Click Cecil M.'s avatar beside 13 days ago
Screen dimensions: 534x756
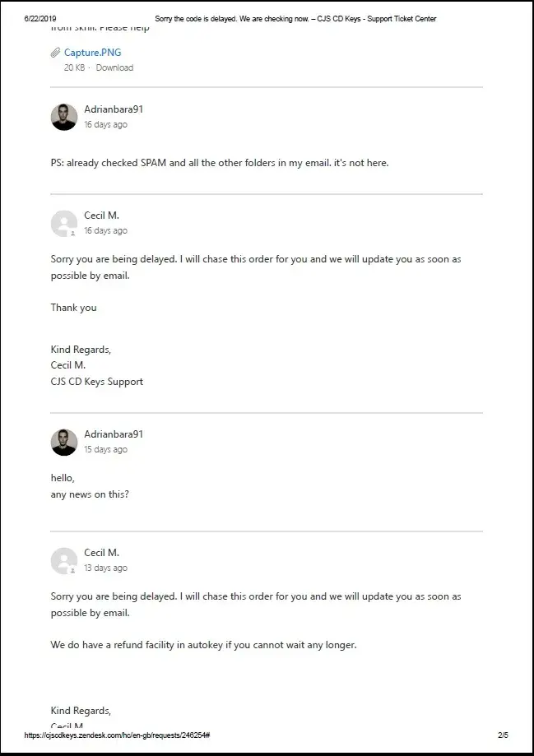pyautogui.click(x=64, y=560)
